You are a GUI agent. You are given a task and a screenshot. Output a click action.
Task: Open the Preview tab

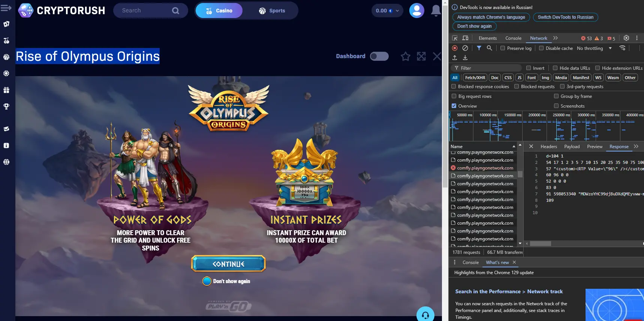tap(595, 147)
